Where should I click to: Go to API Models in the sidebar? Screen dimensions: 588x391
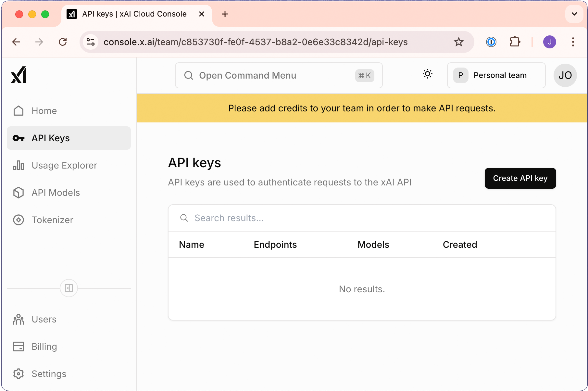coord(69,193)
